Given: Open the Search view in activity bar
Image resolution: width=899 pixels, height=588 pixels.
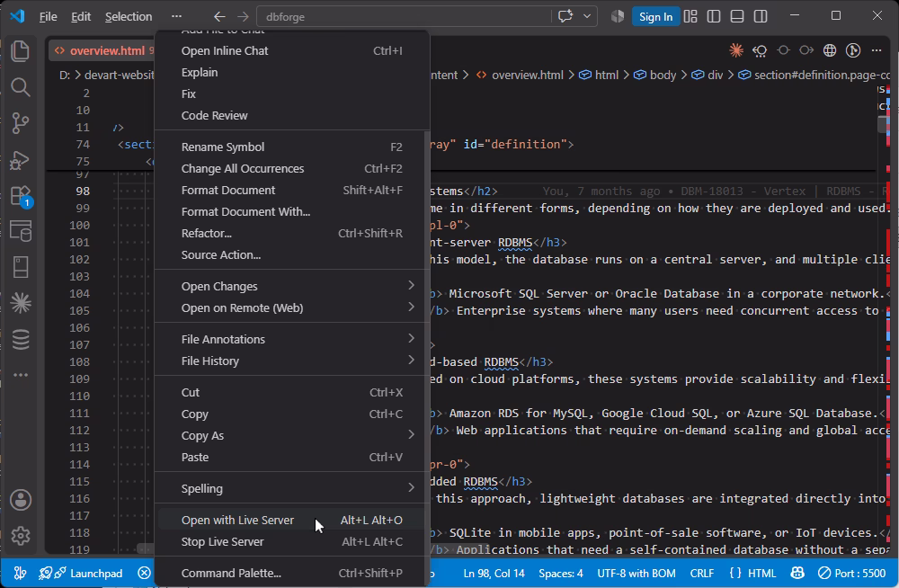Looking at the screenshot, I should point(21,87).
